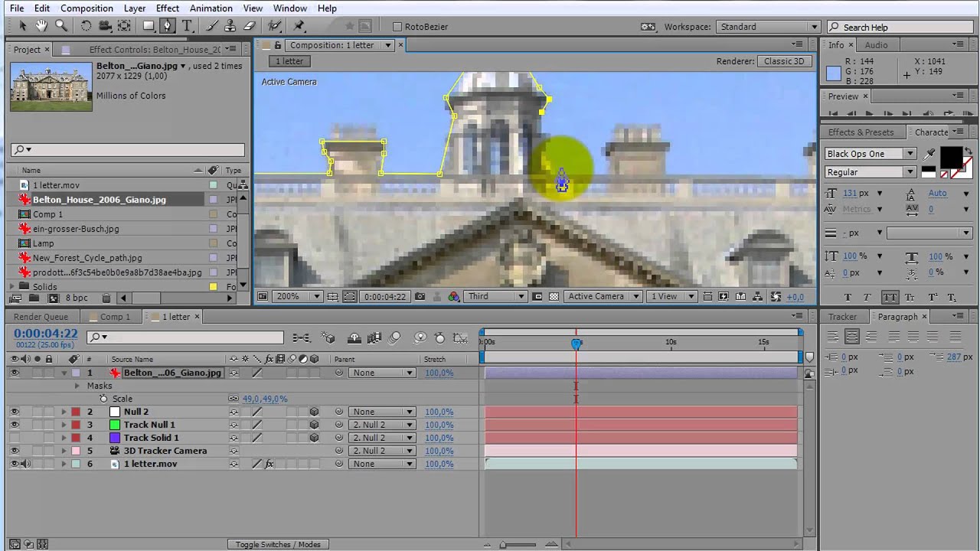
Task: Hide the 3D Tracker Camera layer
Action: 15,451
